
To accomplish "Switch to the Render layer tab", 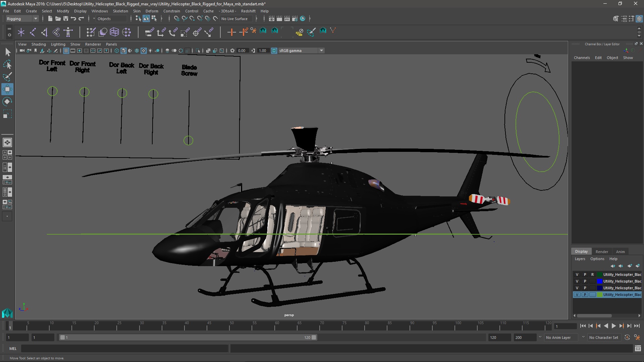I will (602, 252).
